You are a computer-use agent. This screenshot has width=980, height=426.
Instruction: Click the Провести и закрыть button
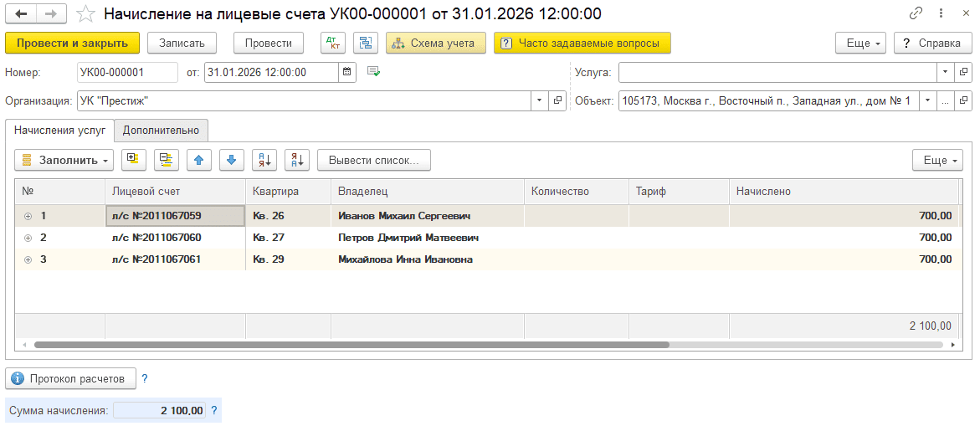point(72,43)
